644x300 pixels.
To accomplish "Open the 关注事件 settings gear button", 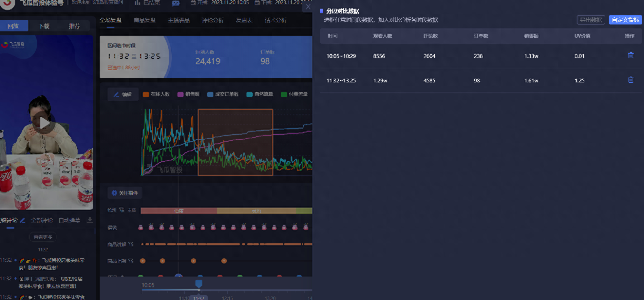I will pos(125,193).
